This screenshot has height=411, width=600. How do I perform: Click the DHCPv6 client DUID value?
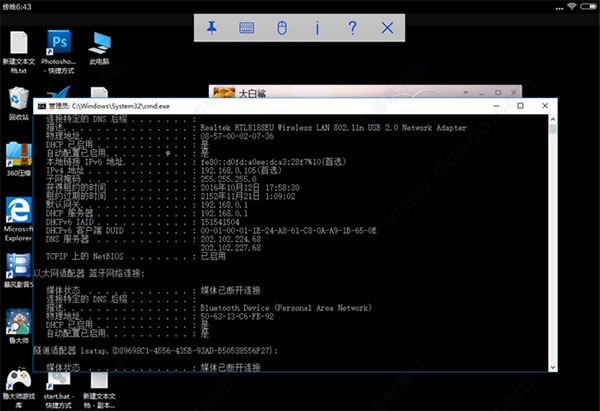coord(289,230)
